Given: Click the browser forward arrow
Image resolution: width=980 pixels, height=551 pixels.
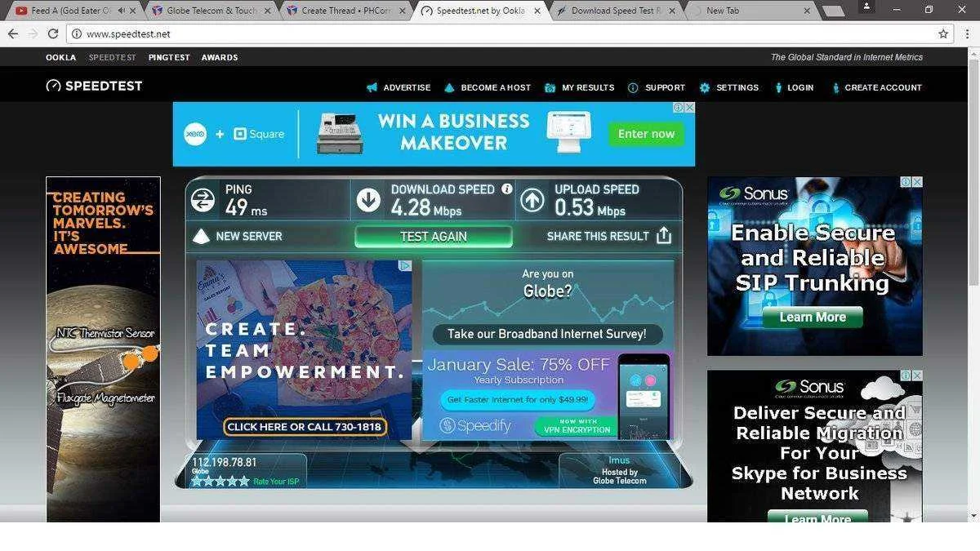Looking at the screenshot, I should (33, 34).
